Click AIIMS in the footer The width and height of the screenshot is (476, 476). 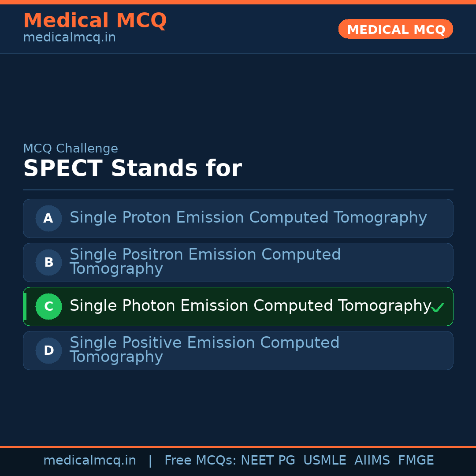[372, 461]
